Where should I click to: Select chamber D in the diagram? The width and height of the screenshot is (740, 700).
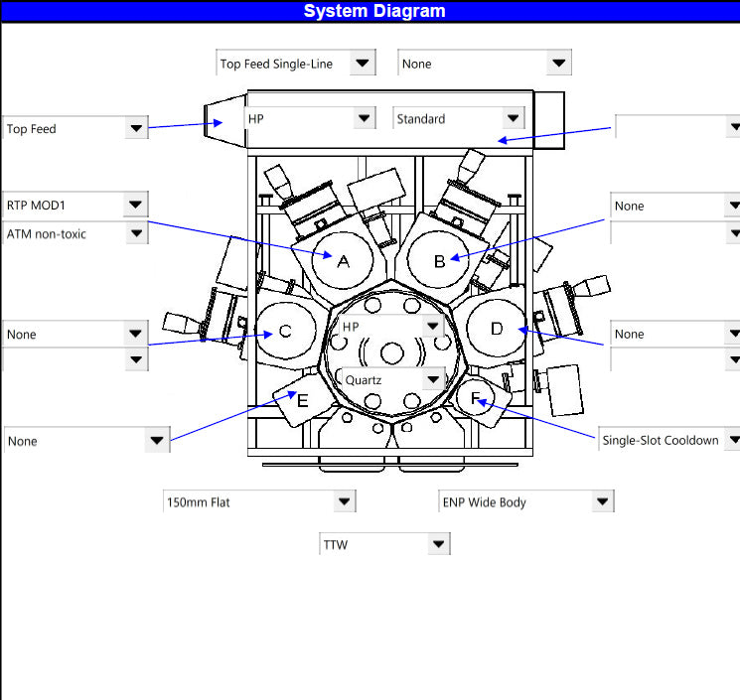[497, 329]
